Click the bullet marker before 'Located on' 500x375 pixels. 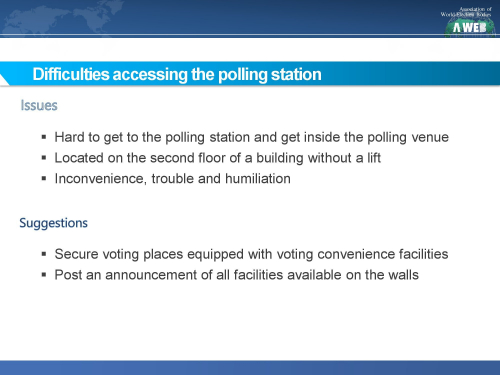click(44, 158)
